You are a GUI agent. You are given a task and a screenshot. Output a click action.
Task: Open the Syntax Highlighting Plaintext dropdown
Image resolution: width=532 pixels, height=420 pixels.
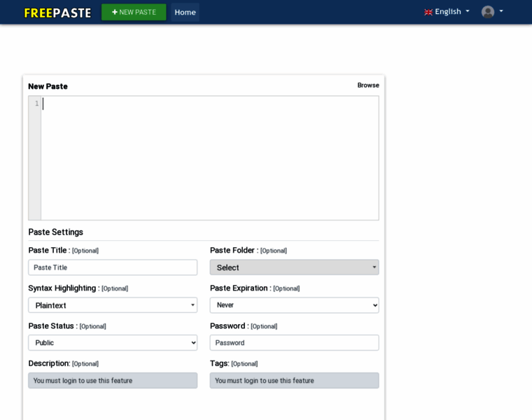tap(113, 305)
